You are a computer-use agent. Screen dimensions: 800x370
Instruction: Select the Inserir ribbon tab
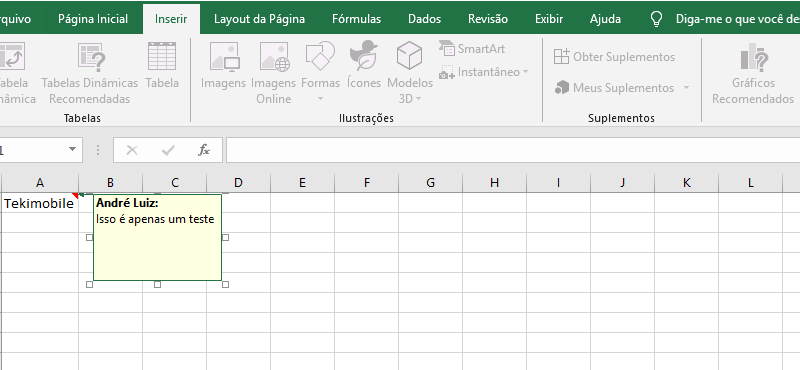171,19
